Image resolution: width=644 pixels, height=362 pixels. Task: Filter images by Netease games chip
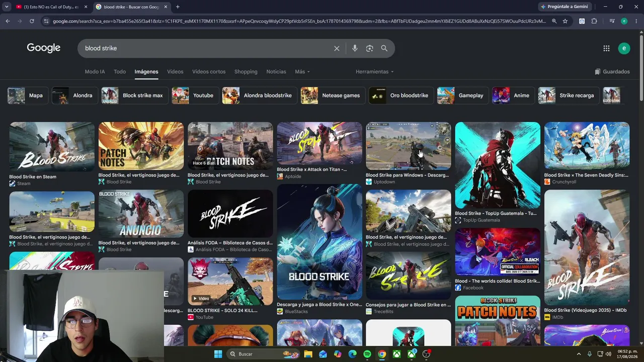pyautogui.click(x=333, y=96)
